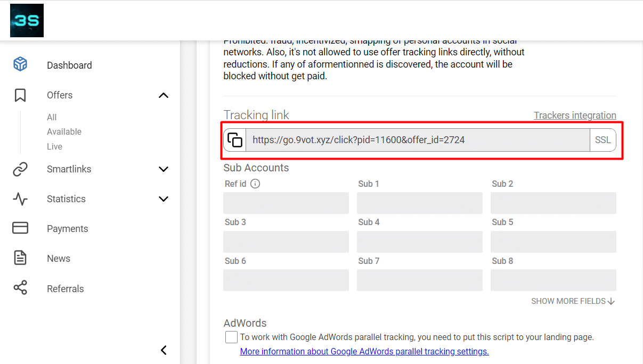The height and width of the screenshot is (364, 643).
Task: Click the Sub Accounts heading
Action: coord(256,168)
